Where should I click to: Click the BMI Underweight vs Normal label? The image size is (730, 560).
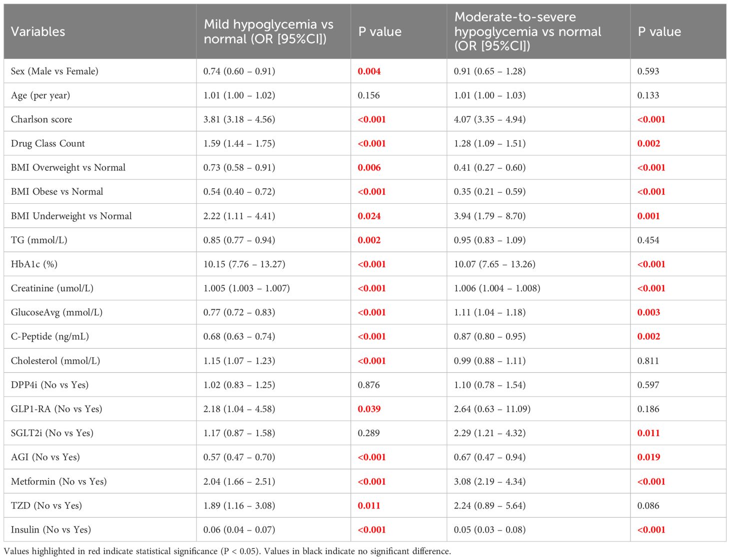pos(71,216)
